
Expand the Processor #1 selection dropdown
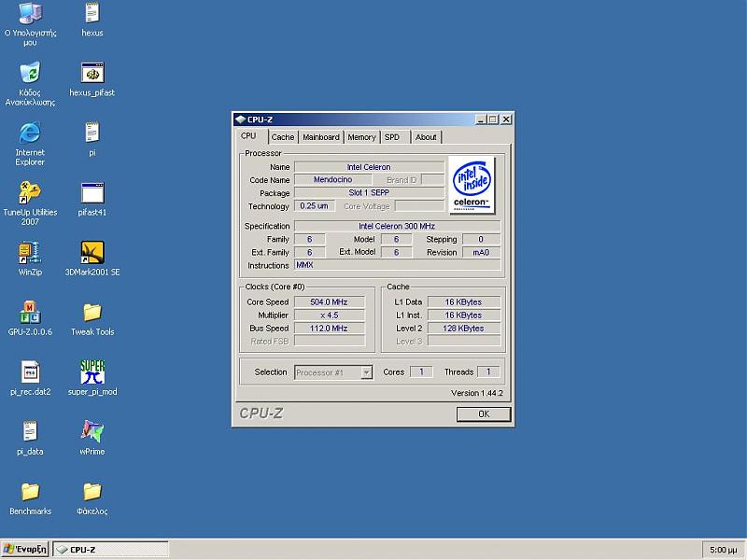[x=366, y=372]
